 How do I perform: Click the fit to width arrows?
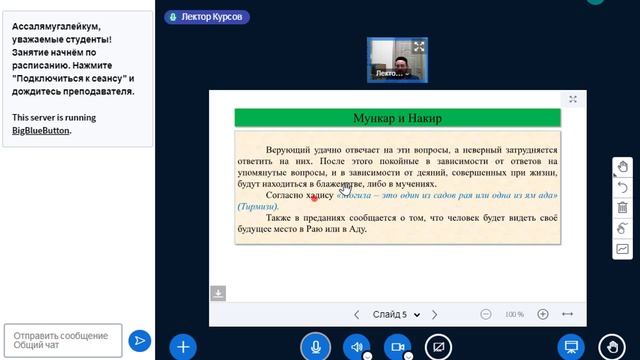568,314
